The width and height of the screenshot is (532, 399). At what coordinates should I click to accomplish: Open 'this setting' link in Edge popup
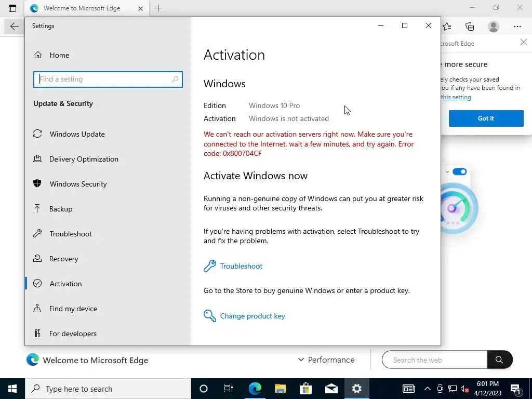(456, 97)
